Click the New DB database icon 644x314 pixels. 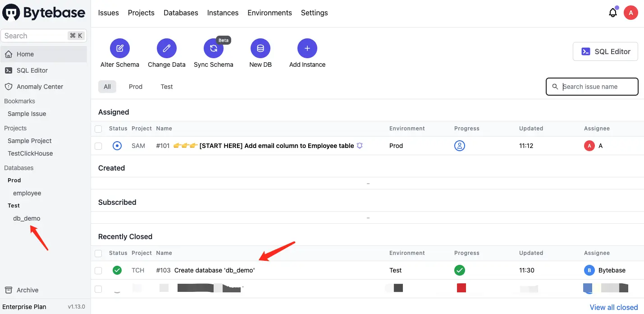[x=260, y=48]
